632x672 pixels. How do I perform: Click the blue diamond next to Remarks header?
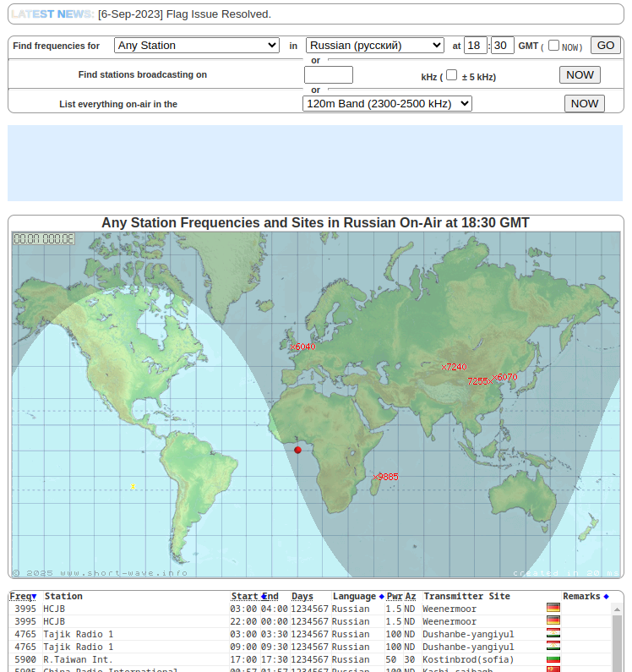point(606,597)
